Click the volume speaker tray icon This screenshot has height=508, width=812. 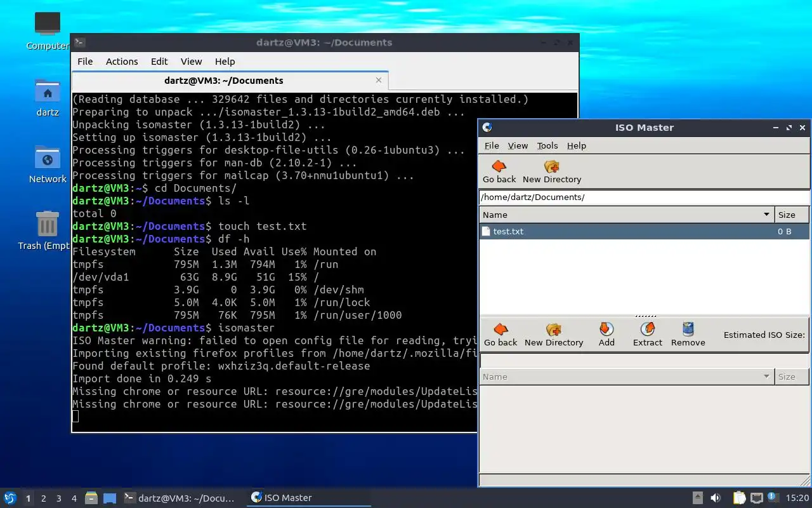pyautogui.click(x=716, y=498)
